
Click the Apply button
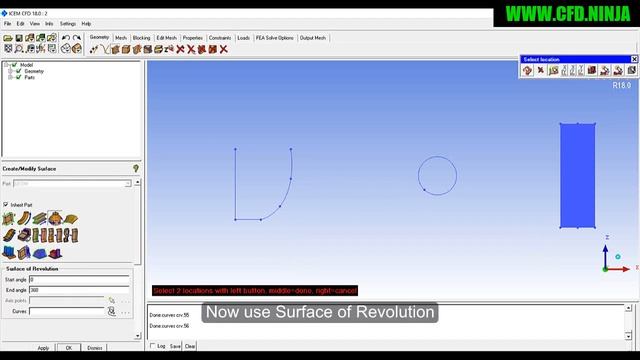click(43, 348)
